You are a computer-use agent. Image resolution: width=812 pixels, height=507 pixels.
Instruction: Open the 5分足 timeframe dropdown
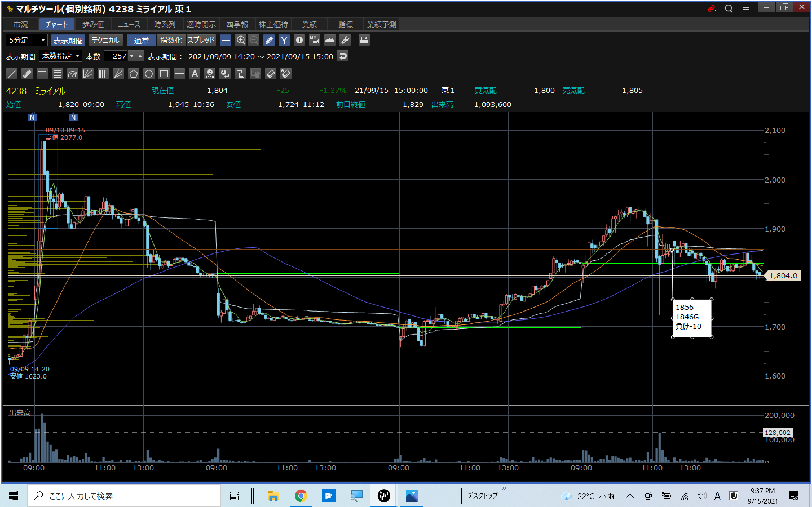coord(27,40)
